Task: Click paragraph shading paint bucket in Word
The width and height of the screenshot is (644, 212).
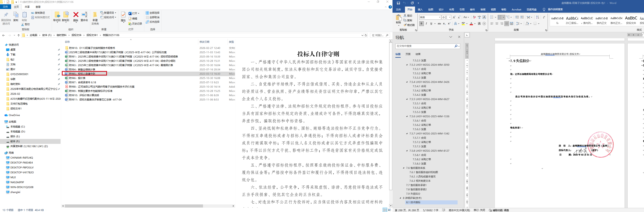Action: coord(527,24)
